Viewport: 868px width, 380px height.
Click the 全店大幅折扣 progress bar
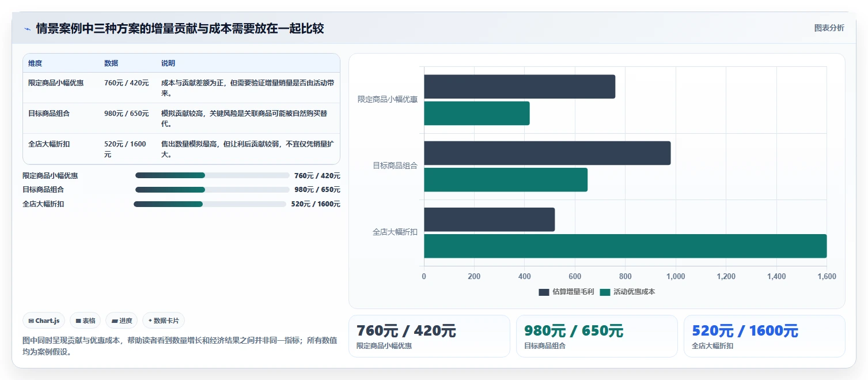pyautogui.click(x=210, y=204)
